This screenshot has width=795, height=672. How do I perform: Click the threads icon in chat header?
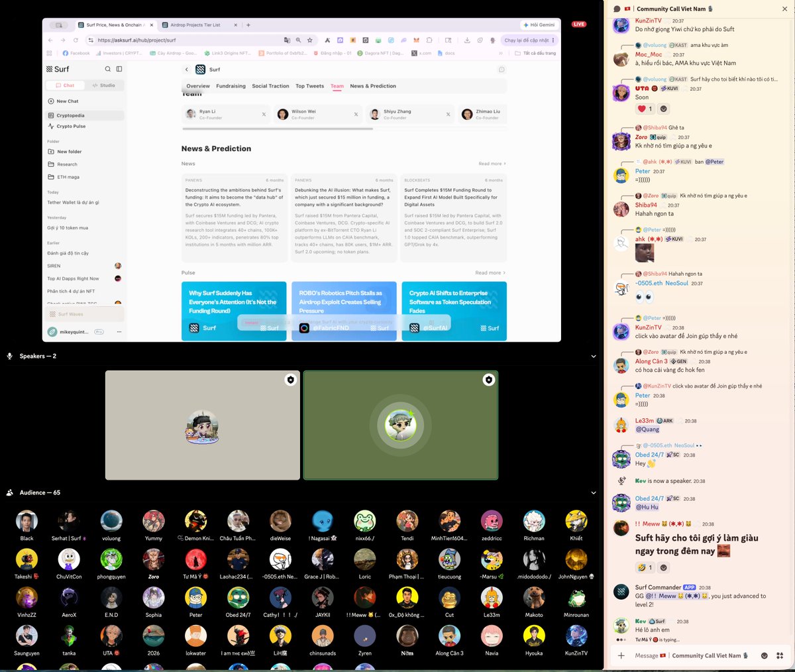617,9
